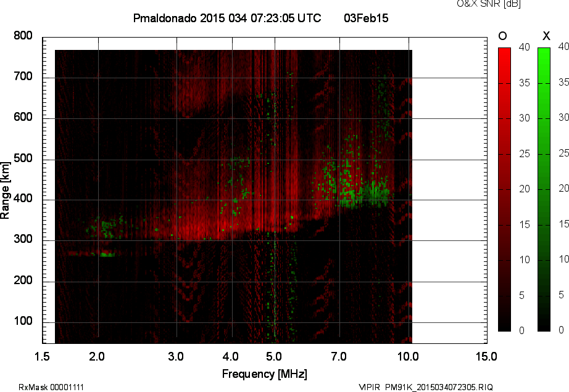Click the 100 range axis tick label
This screenshot has height=392, width=569.
pos(23,321)
